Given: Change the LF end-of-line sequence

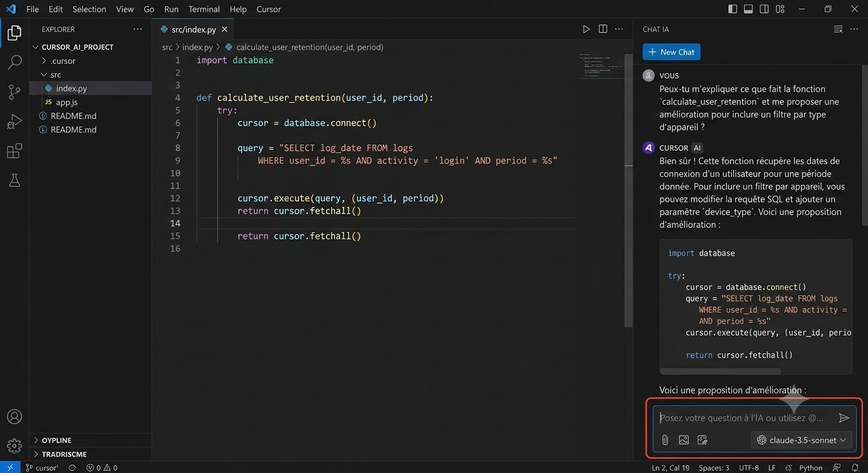Looking at the screenshot, I should coord(772,468).
